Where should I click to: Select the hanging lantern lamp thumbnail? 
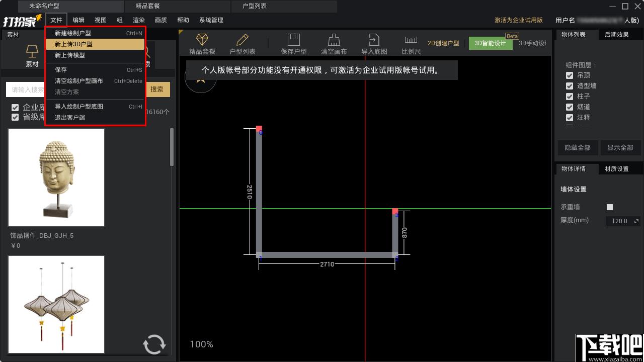(56, 304)
